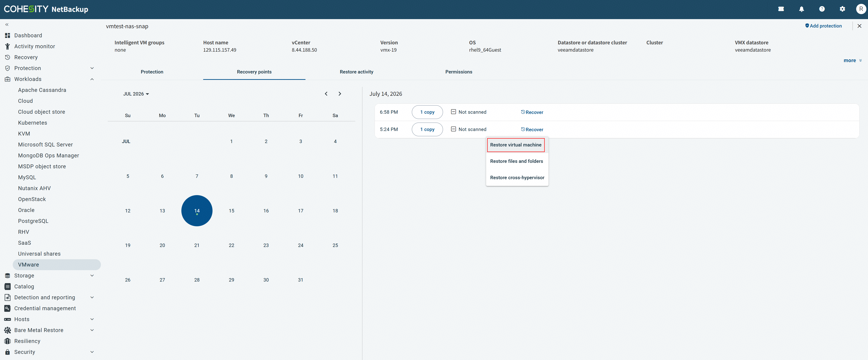Expand the Hosts section chevron
The width and height of the screenshot is (868, 360).
(x=92, y=319)
